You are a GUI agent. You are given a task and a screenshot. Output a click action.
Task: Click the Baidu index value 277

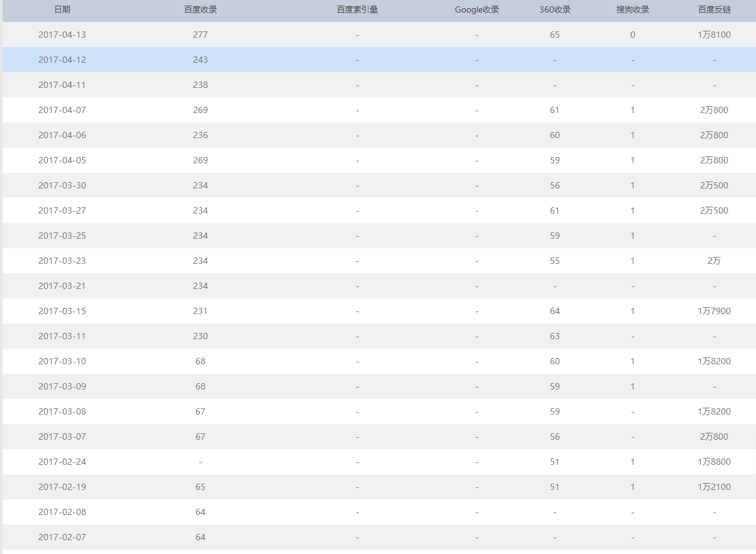tap(200, 35)
